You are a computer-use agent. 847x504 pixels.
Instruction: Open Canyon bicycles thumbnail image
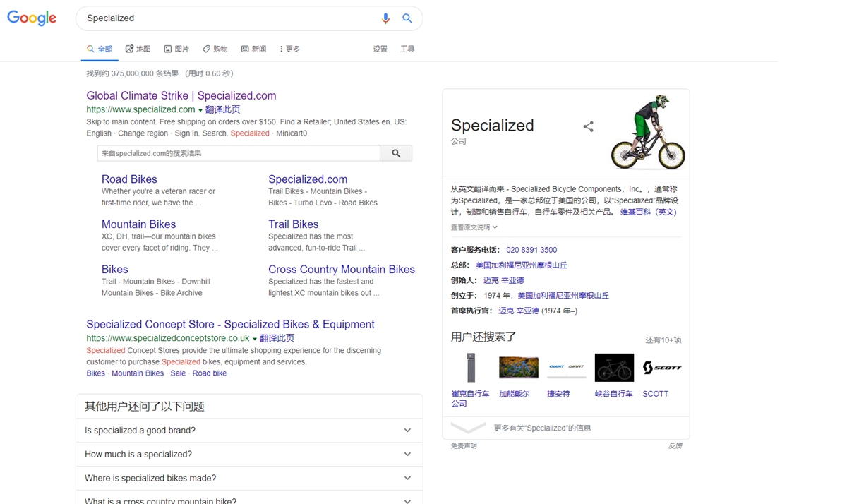[614, 368]
